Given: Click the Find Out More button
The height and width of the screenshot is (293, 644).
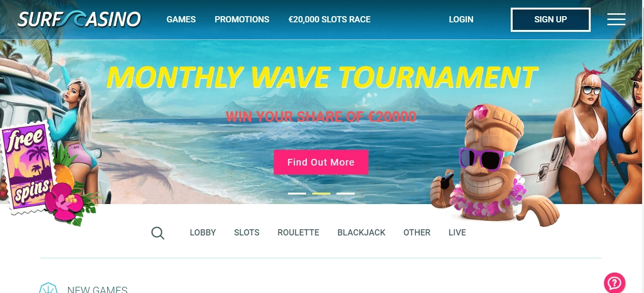Looking at the screenshot, I should (x=321, y=162).
